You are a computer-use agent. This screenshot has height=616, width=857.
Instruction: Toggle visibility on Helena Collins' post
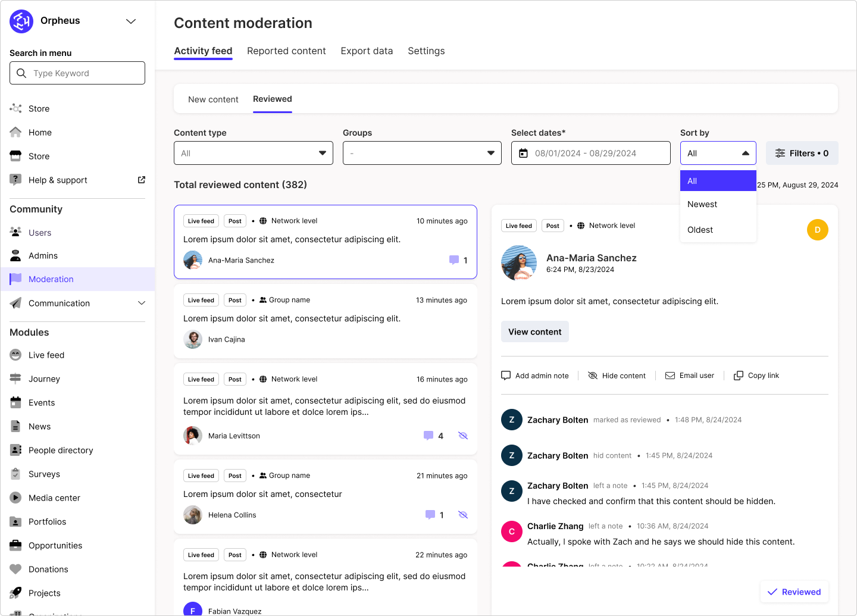tap(463, 514)
